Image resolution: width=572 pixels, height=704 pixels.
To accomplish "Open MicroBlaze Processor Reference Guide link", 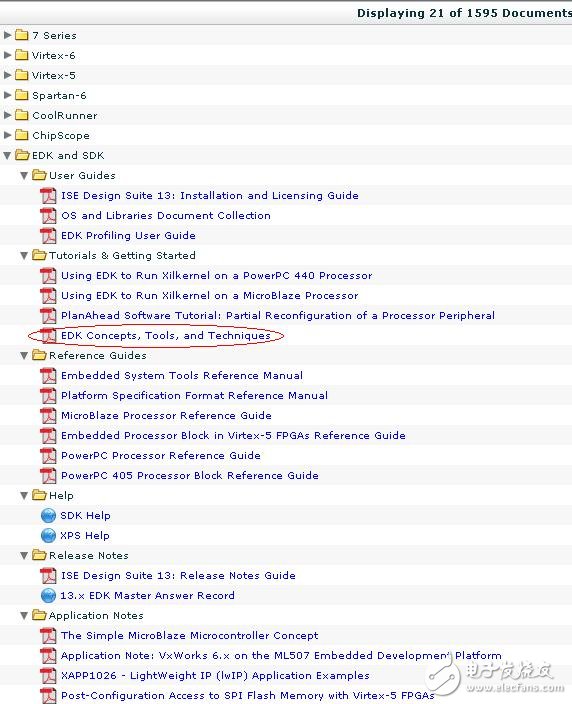I will (x=166, y=416).
